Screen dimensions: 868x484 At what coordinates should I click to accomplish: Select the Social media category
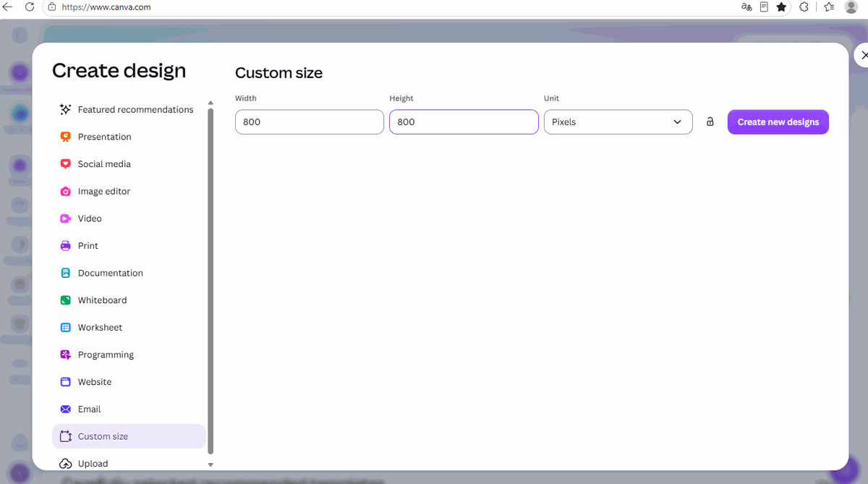tap(129, 164)
